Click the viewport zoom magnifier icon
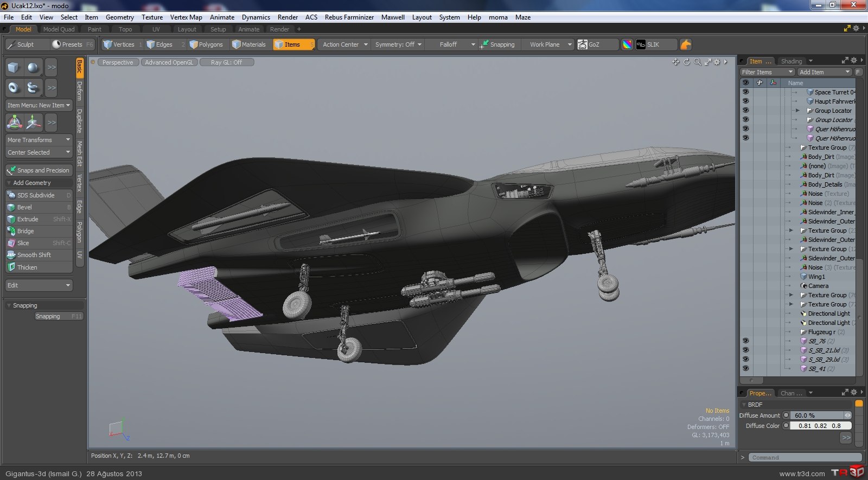Image resolution: width=868 pixels, height=480 pixels. (697, 62)
